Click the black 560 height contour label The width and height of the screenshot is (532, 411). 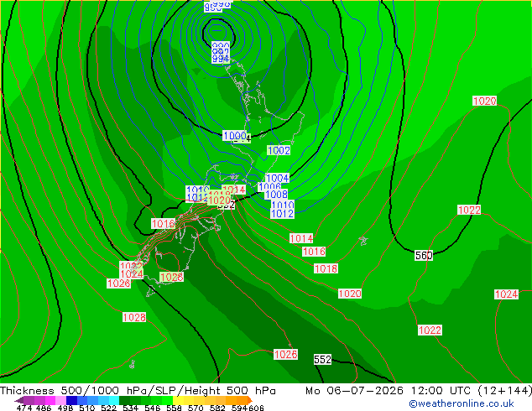click(424, 255)
